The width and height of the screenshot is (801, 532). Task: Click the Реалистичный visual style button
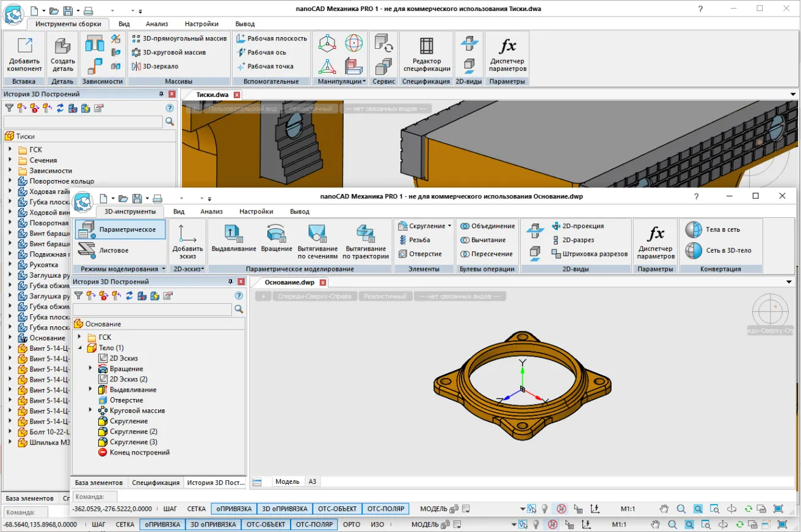click(385, 296)
